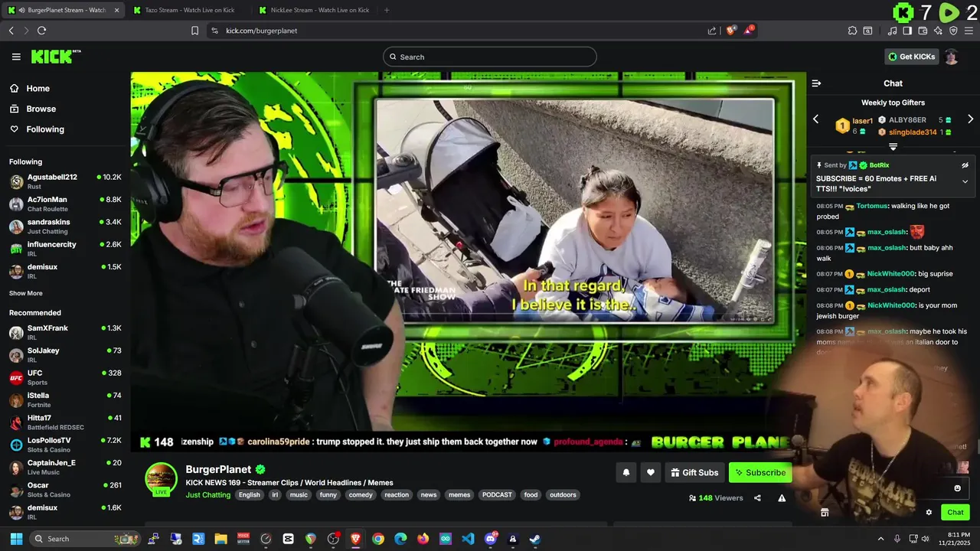The image size is (980, 551).
Task: Send message with the Chat button
Action: tap(955, 512)
